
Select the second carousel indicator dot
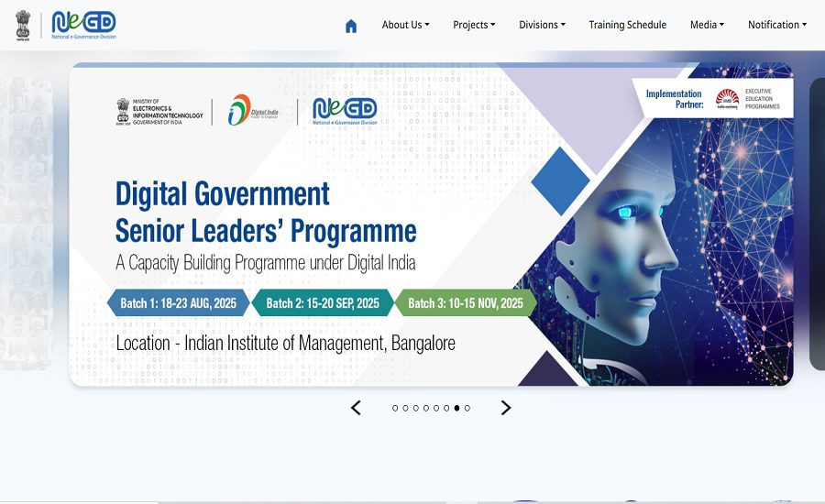(405, 409)
